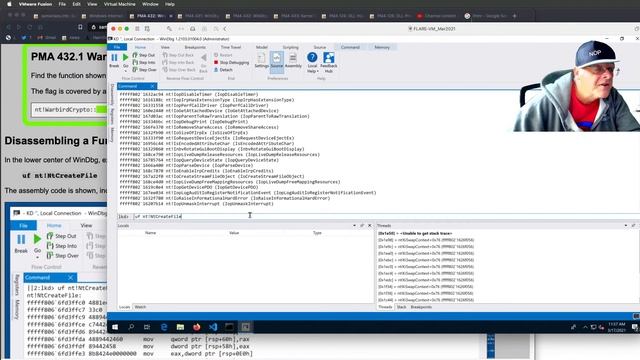Switch to the View ribbon tab
The image size is (640, 360).
(165, 47)
